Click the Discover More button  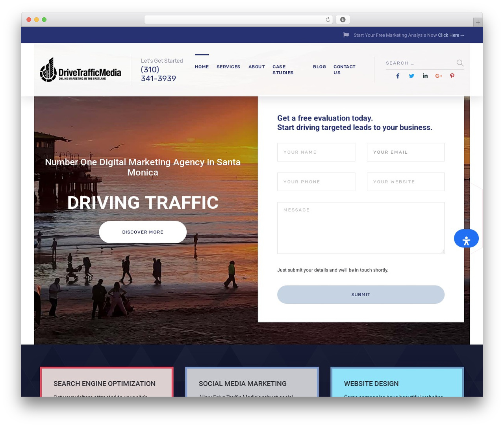tap(143, 232)
